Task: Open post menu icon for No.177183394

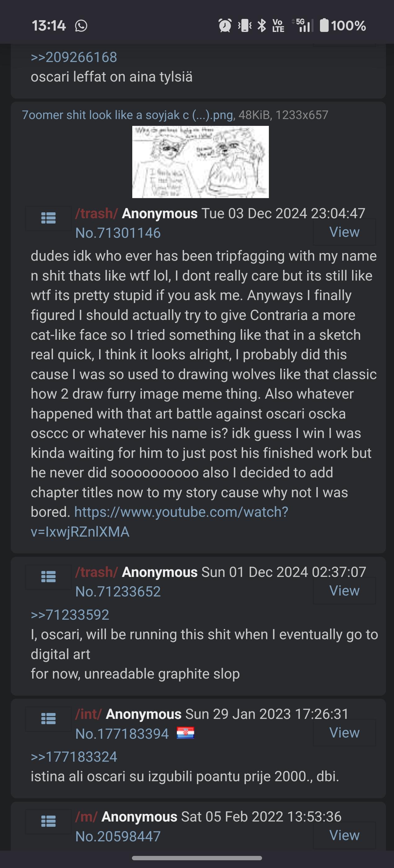Action: [x=48, y=719]
